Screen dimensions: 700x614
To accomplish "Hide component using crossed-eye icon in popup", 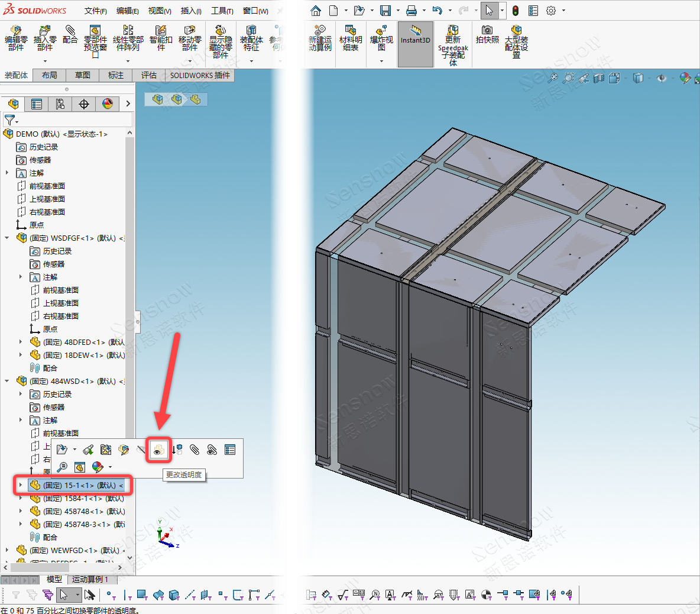I will [x=141, y=450].
